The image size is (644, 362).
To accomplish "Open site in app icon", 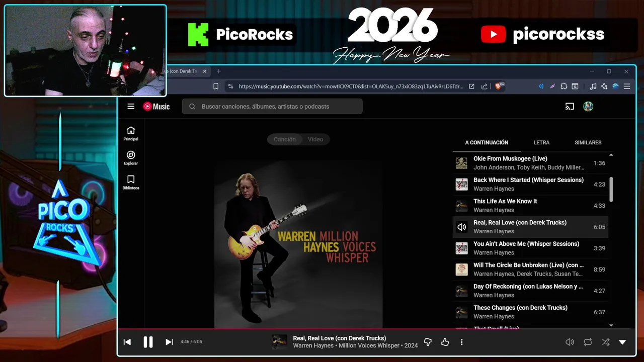I will [471, 86].
